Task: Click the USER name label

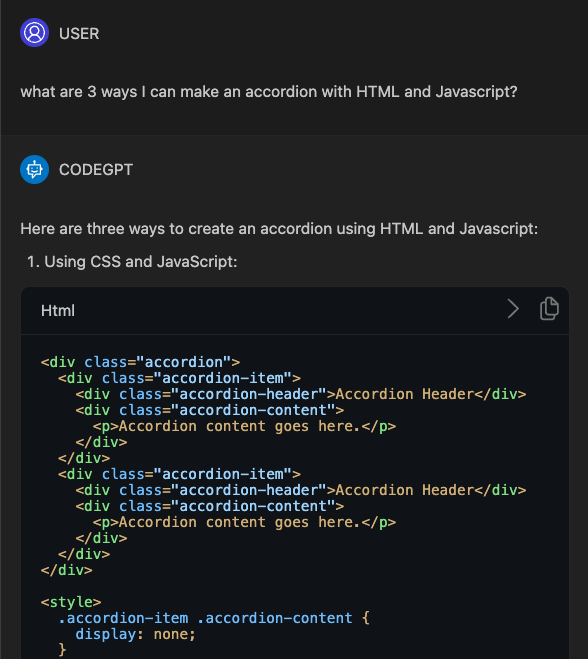Action: [x=79, y=34]
